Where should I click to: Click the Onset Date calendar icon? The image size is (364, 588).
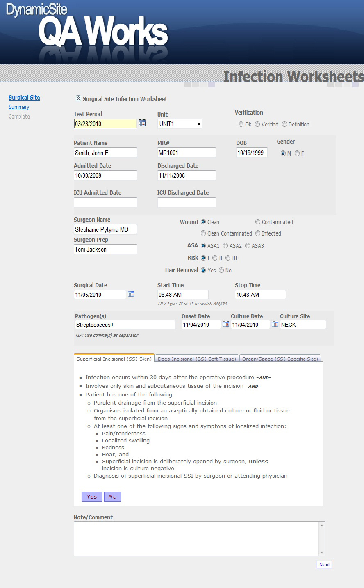point(226,324)
